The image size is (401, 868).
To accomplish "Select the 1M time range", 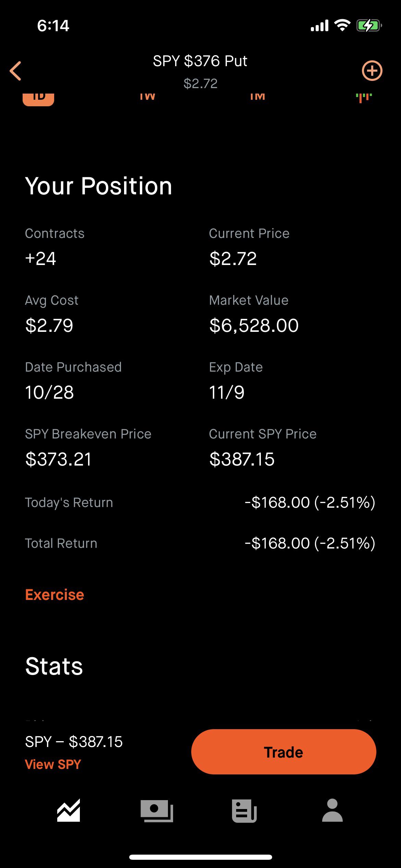I will [257, 97].
